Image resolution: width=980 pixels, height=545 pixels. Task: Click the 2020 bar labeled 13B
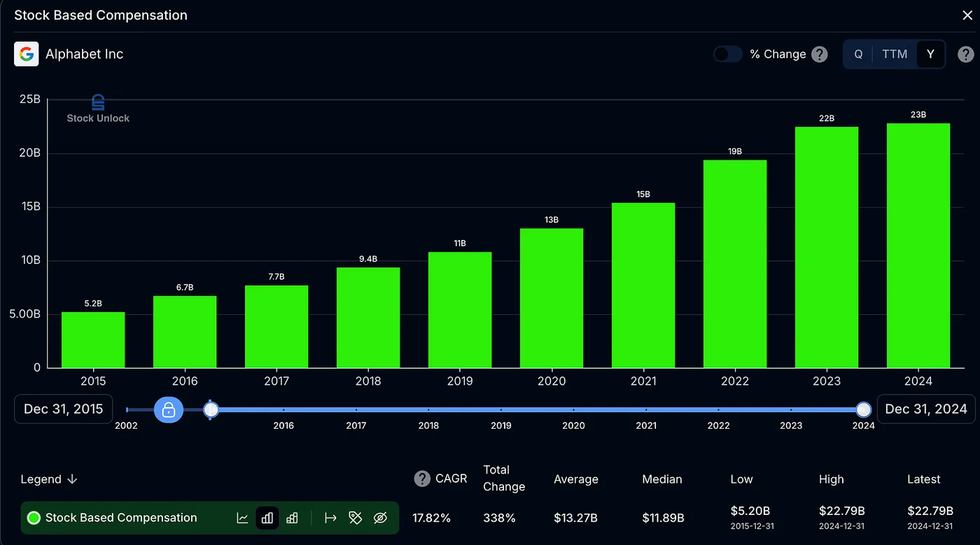[552, 298]
